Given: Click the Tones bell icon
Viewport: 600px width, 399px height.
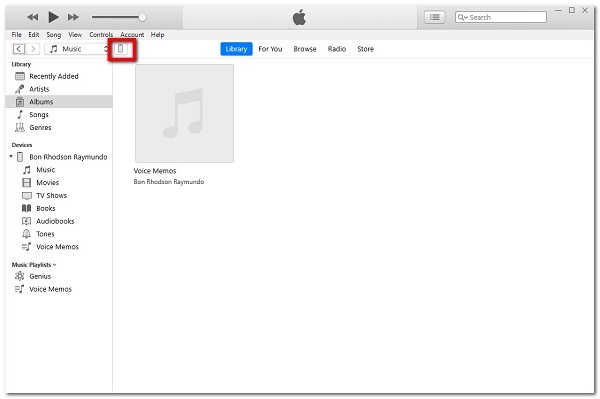Looking at the screenshot, I should click(26, 234).
